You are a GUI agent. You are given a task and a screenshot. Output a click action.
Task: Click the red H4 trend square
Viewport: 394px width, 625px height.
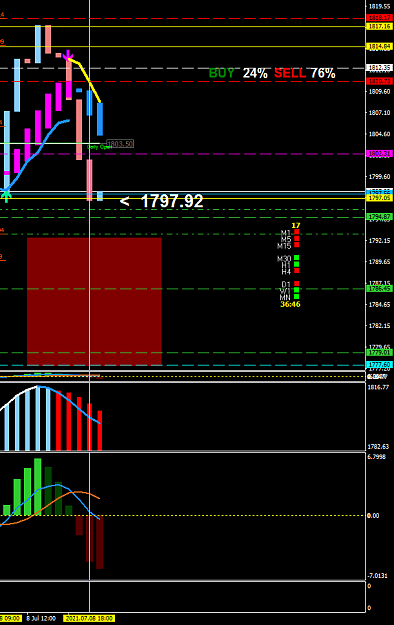(296, 270)
